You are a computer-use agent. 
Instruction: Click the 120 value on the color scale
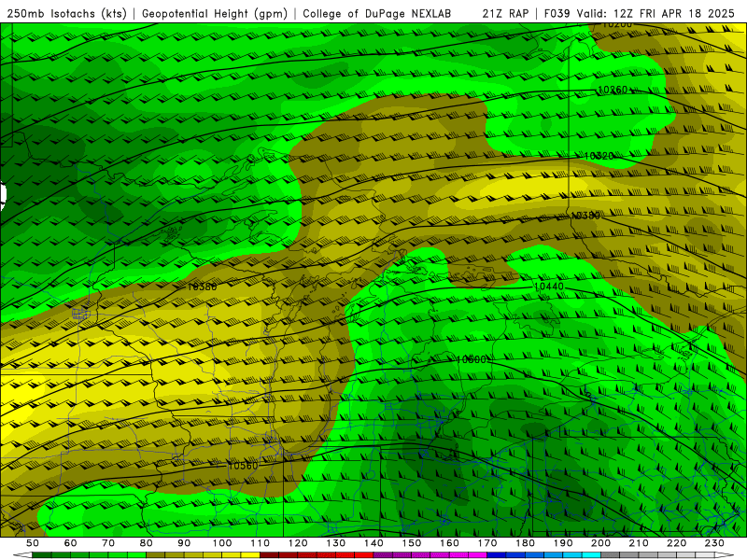point(298,543)
